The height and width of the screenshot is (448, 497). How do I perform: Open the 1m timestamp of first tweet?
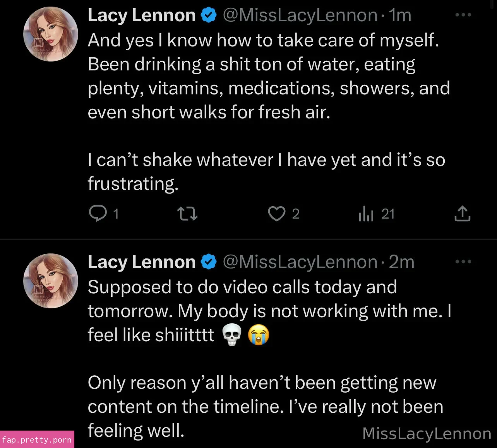pyautogui.click(x=400, y=15)
